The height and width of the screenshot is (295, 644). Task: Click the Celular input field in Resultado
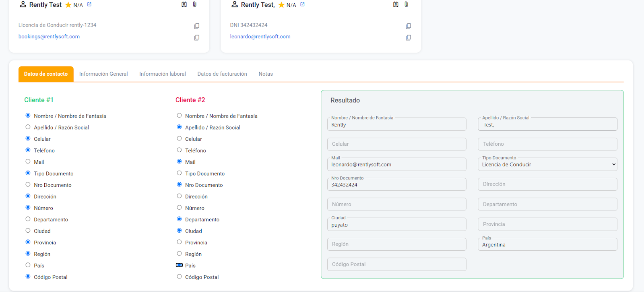[396, 144]
